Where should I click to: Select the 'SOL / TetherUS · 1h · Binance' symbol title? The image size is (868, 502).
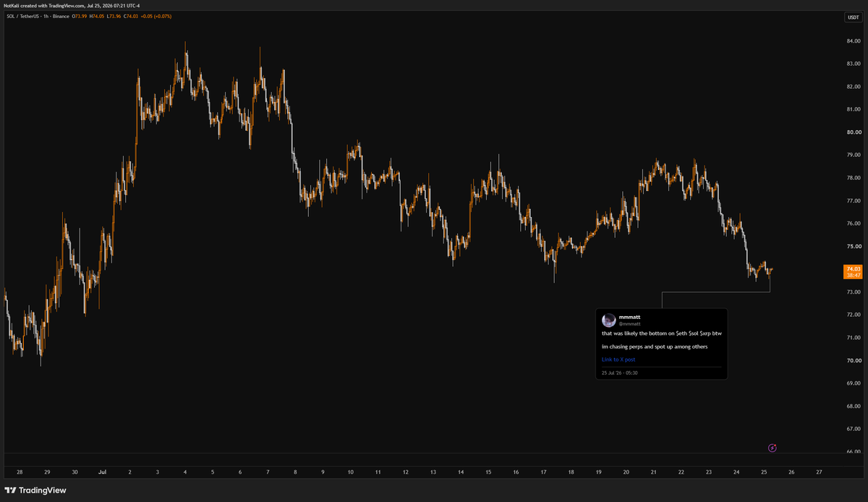coord(38,16)
